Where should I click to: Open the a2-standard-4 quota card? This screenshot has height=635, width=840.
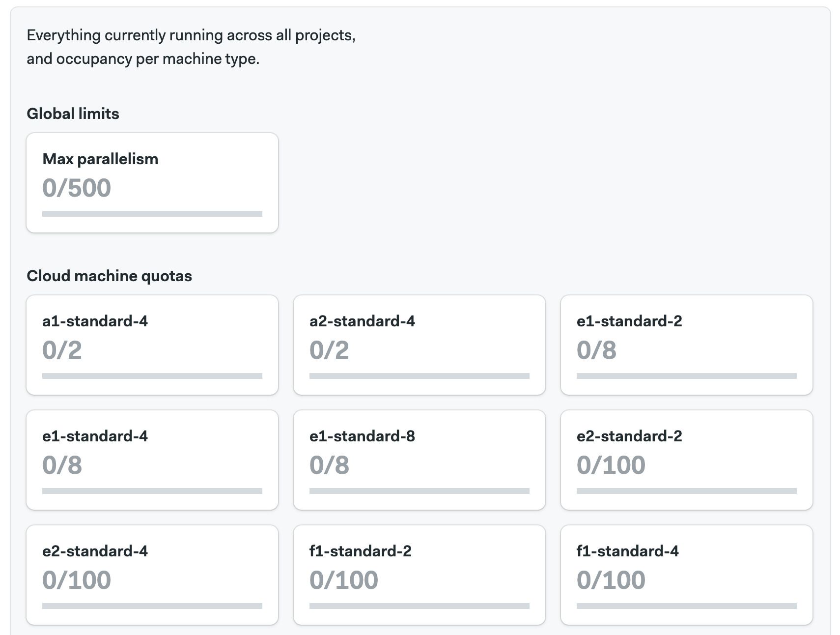coord(419,345)
